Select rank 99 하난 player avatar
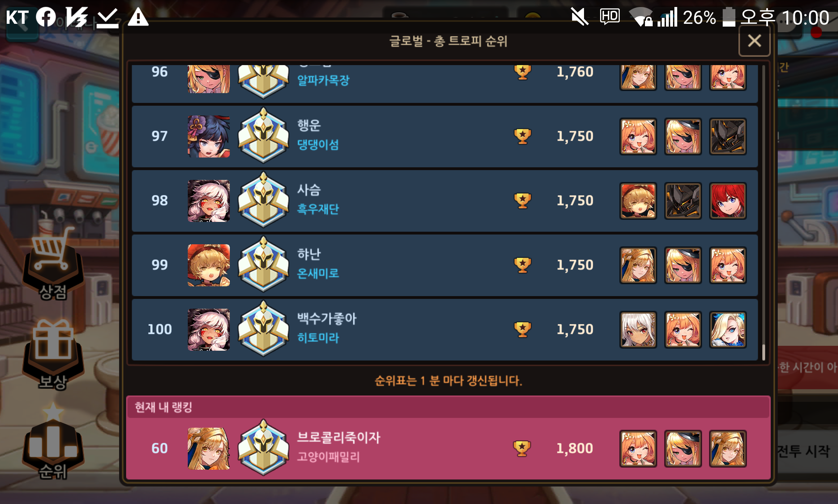 point(209,265)
